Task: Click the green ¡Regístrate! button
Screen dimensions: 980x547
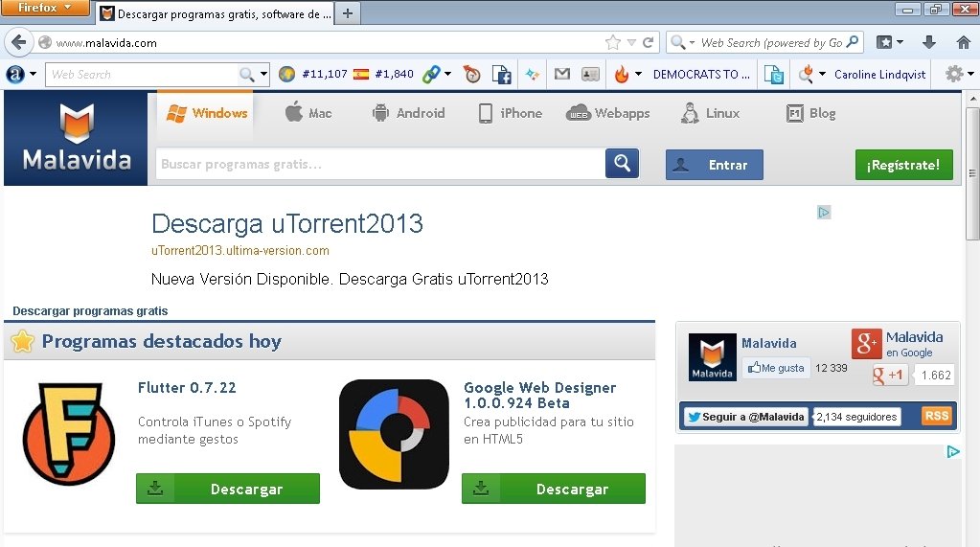Action: point(903,165)
